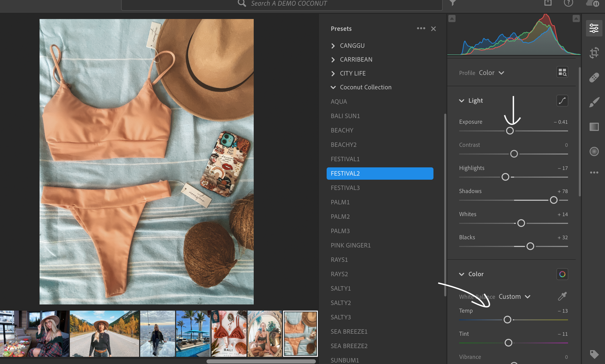Browse profiles with grid icon
Viewport: 605px width, 364px height.
pyautogui.click(x=562, y=72)
